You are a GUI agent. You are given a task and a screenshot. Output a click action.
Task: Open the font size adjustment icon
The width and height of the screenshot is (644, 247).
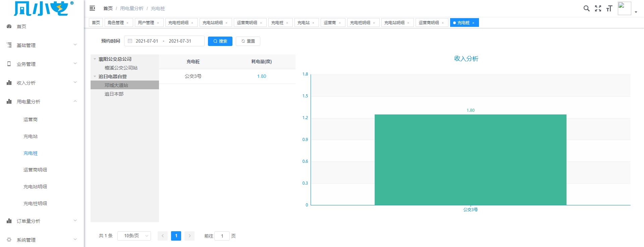[x=609, y=8]
